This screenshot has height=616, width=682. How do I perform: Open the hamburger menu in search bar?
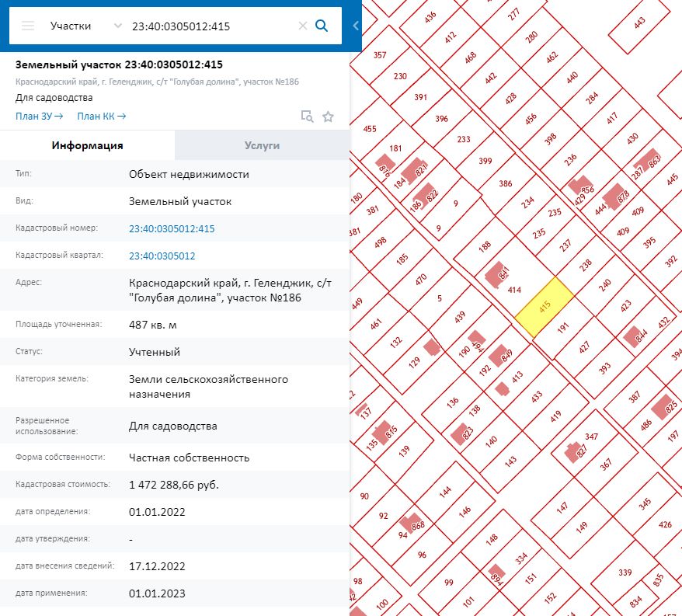[28, 26]
